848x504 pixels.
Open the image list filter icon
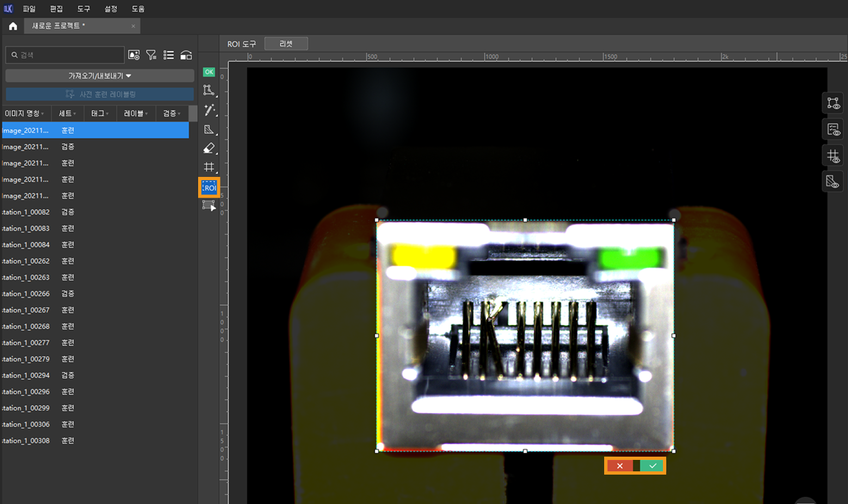[x=151, y=55]
